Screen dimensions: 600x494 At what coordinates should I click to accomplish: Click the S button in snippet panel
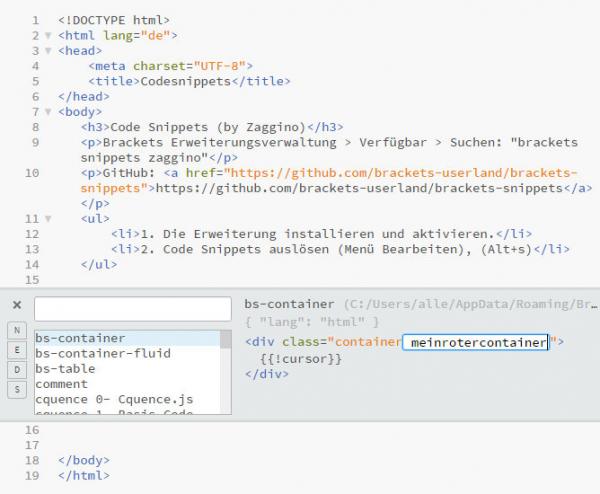(17, 388)
